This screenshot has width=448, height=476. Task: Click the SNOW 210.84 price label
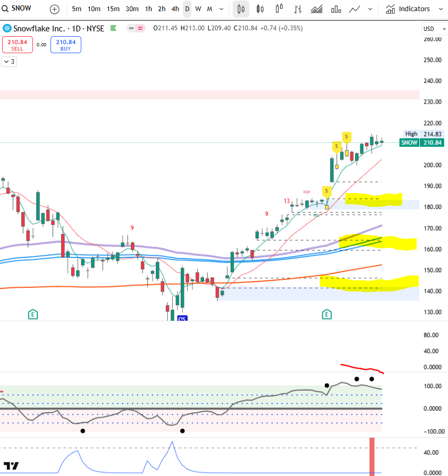[422, 143]
